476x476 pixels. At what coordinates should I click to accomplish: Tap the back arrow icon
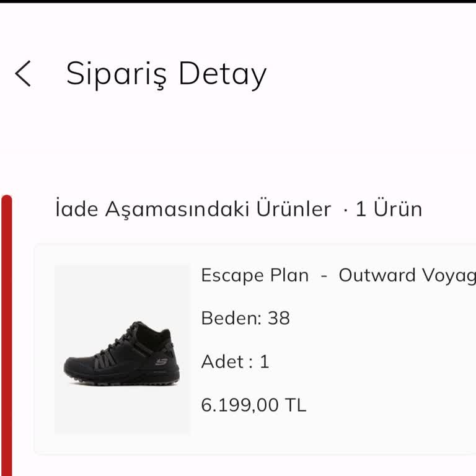23,74
